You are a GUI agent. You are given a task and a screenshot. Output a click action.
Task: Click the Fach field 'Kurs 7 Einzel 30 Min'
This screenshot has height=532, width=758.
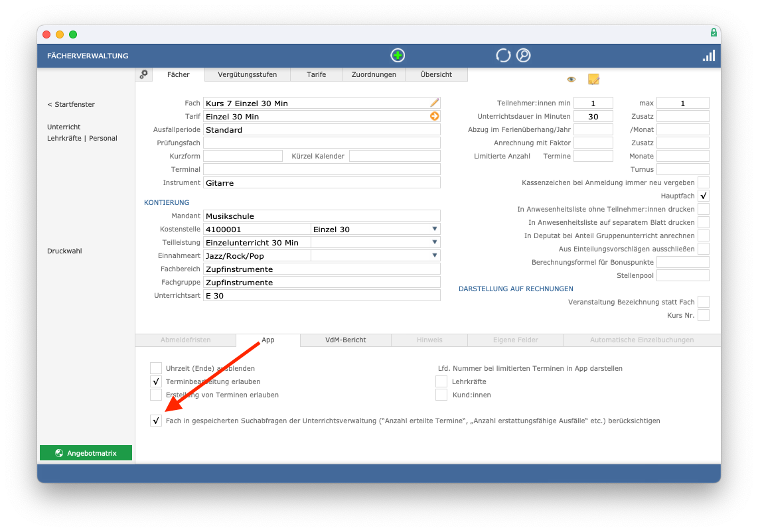(321, 103)
